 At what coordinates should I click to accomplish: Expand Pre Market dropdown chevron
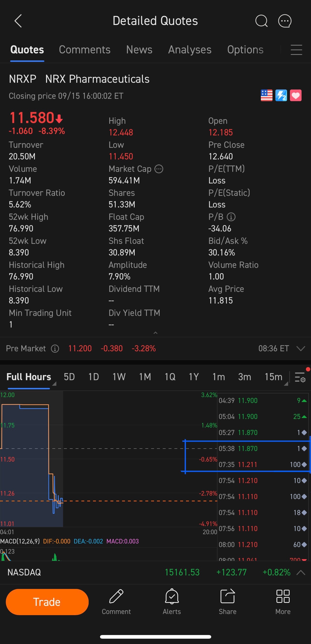[x=301, y=349]
